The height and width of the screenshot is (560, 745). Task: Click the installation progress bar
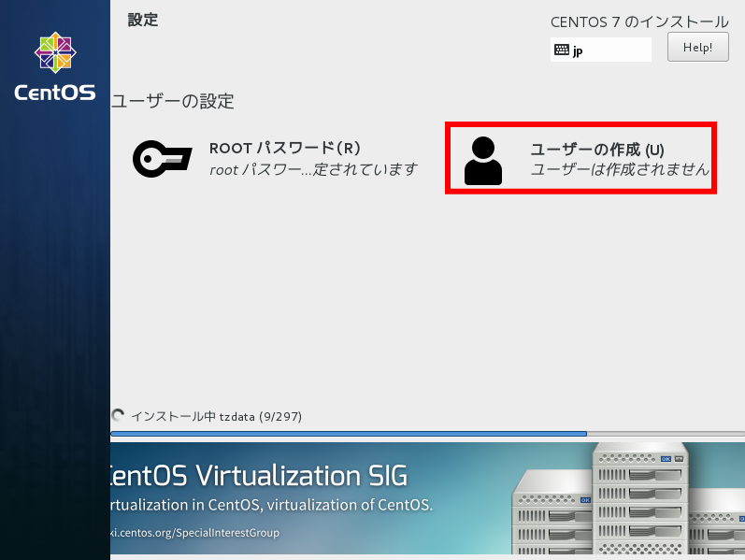(x=427, y=434)
